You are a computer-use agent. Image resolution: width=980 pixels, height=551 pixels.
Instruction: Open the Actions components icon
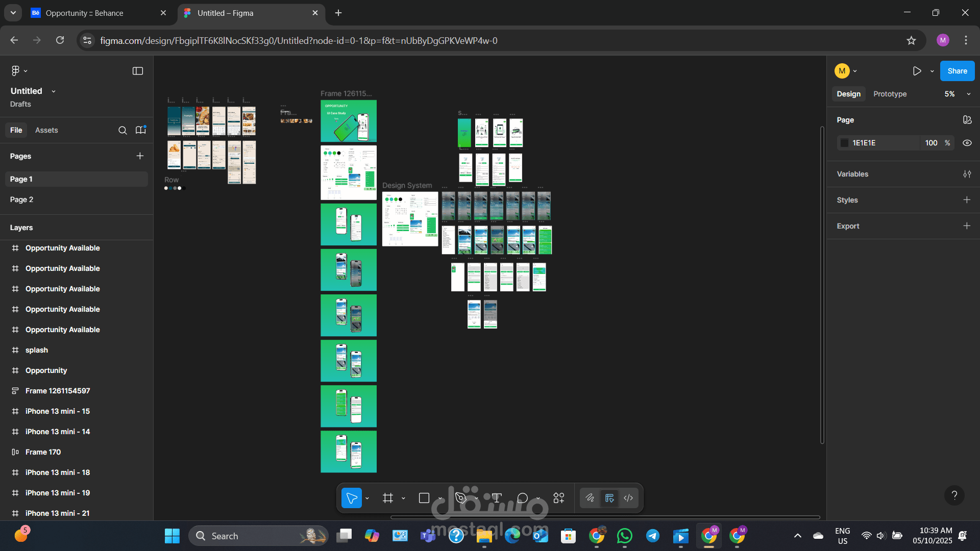coord(559,498)
